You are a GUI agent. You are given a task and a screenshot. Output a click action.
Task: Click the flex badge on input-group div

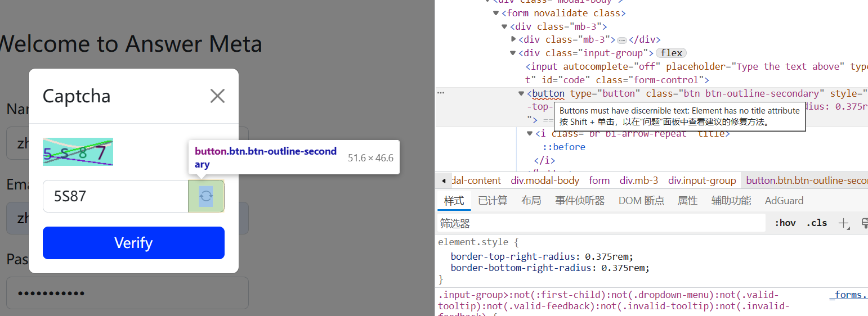(671, 53)
